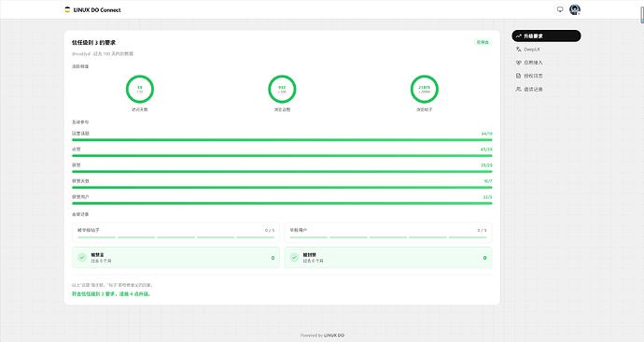644x342 pixels.
Task: Click the 浏览帖子 21975/20000 progress ring
Action: [x=425, y=89]
